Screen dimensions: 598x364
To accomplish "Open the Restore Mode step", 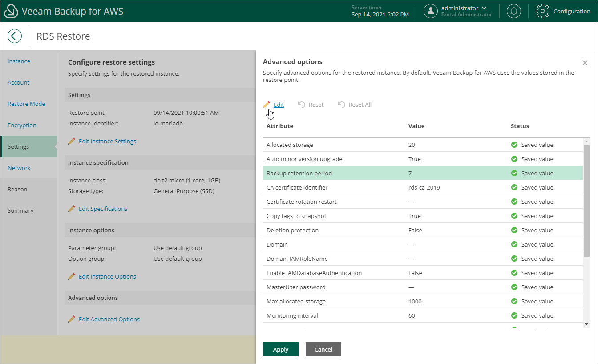I will tap(26, 104).
